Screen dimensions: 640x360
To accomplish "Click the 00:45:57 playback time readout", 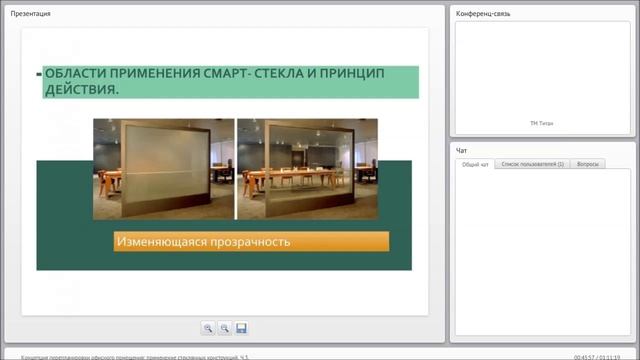I will click(584, 358).
